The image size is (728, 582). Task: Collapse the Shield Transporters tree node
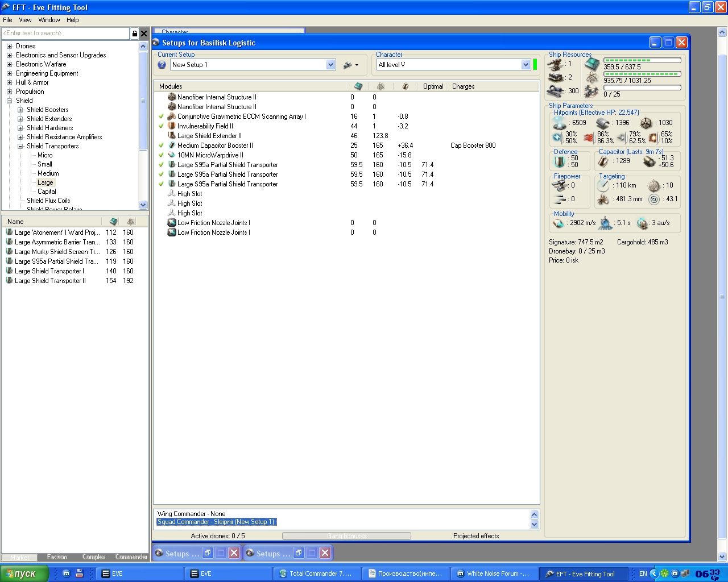(20, 146)
